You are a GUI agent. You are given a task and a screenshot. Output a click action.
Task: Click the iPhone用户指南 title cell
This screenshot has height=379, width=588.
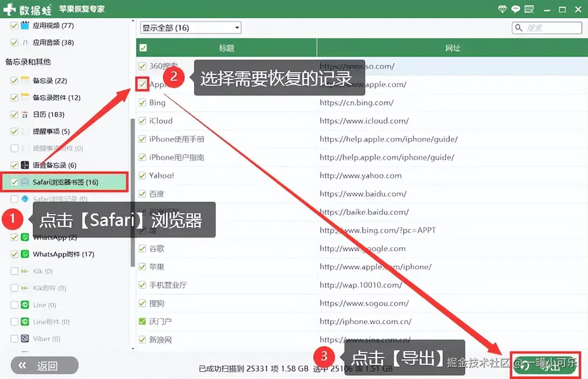(x=177, y=157)
